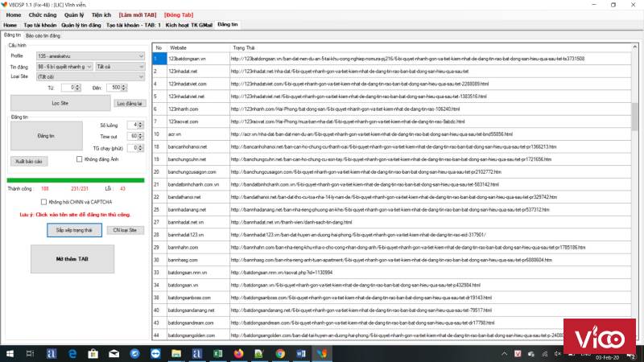Select the batdongsandanang.net website cell
The height and width of the screenshot is (362, 644).
[x=198, y=311]
